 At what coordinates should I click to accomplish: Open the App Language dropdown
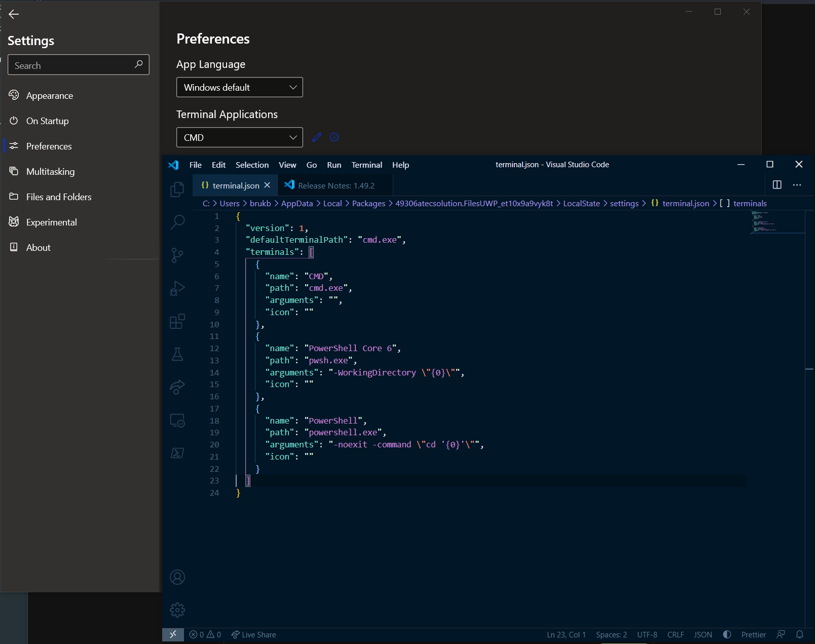pos(239,87)
